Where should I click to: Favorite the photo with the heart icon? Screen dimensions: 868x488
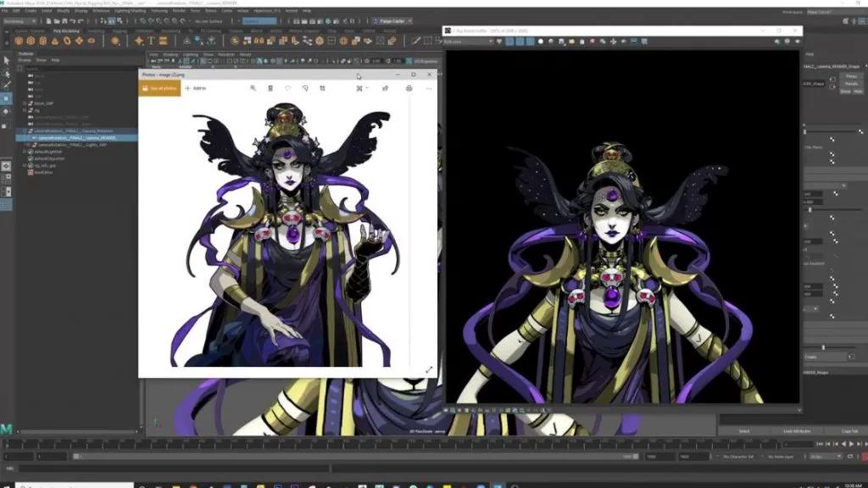tap(287, 88)
